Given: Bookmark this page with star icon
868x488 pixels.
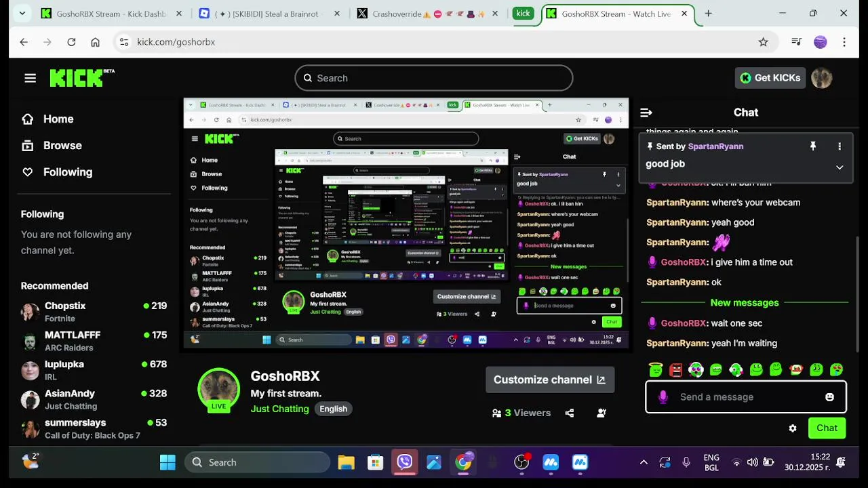Looking at the screenshot, I should [764, 42].
